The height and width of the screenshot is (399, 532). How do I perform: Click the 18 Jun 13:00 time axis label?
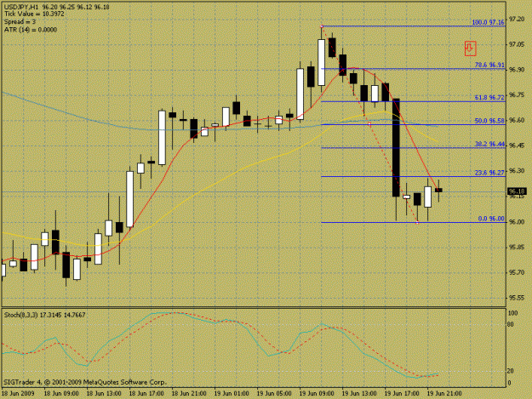coord(104,394)
